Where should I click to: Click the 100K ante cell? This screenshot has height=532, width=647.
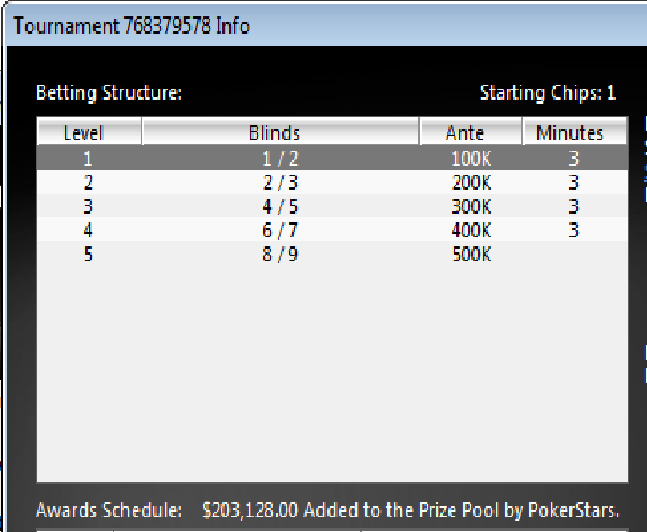click(470, 158)
